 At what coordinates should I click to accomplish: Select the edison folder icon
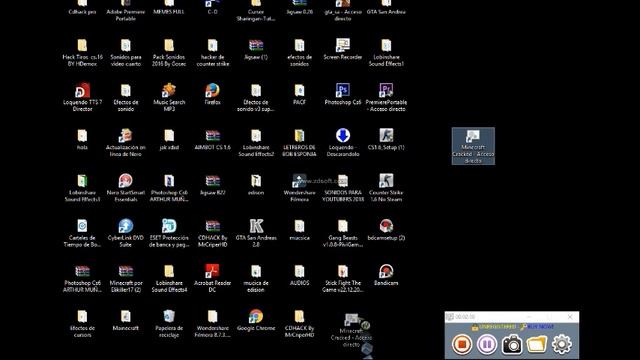pos(256,185)
